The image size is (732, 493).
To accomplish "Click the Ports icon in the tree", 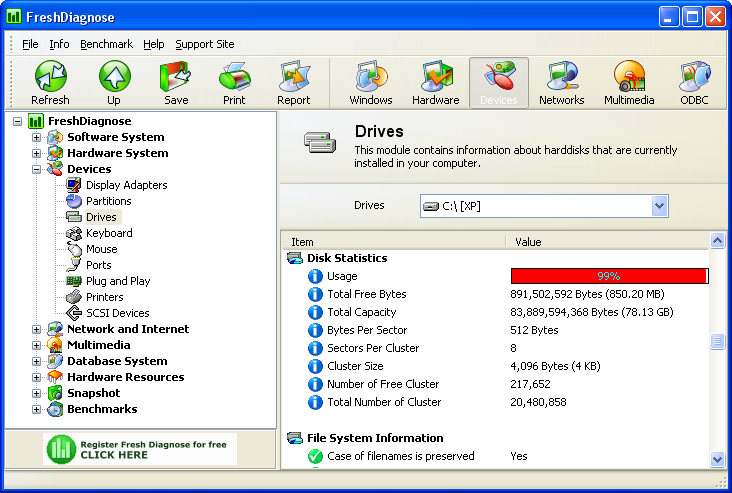I will tap(74, 265).
